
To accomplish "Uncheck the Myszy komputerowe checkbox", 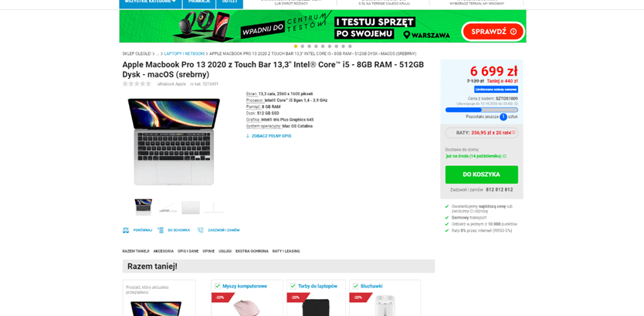I will pos(218,286).
